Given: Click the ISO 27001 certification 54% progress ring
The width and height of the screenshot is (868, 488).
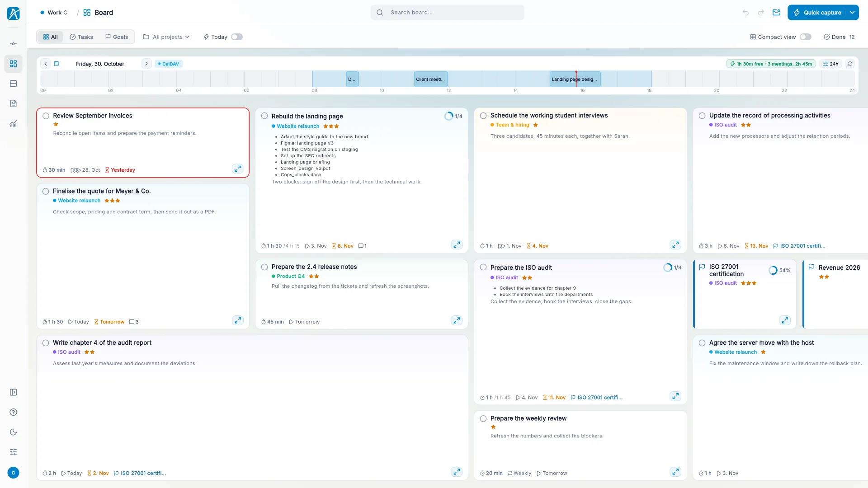Looking at the screenshot, I should (x=773, y=270).
